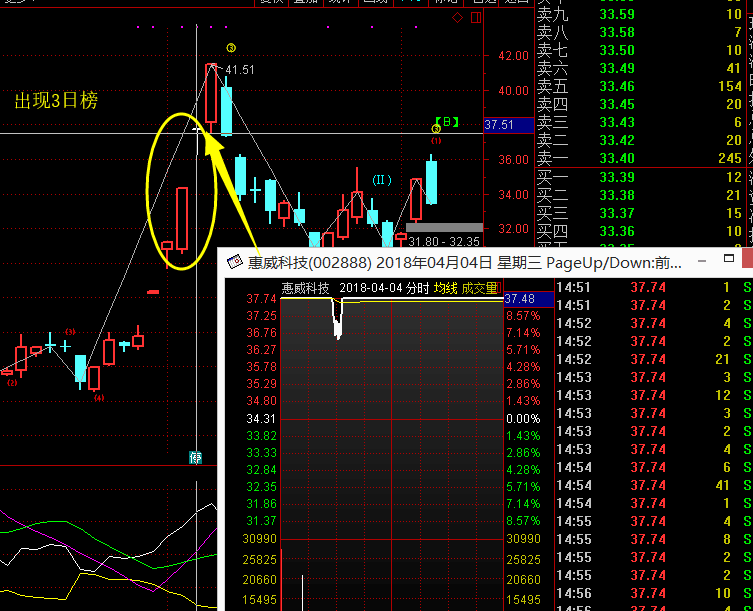Image resolution: width=753 pixels, height=611 pixels.
Task: Click the popup window's title bar icon
Action: point(235,263)
